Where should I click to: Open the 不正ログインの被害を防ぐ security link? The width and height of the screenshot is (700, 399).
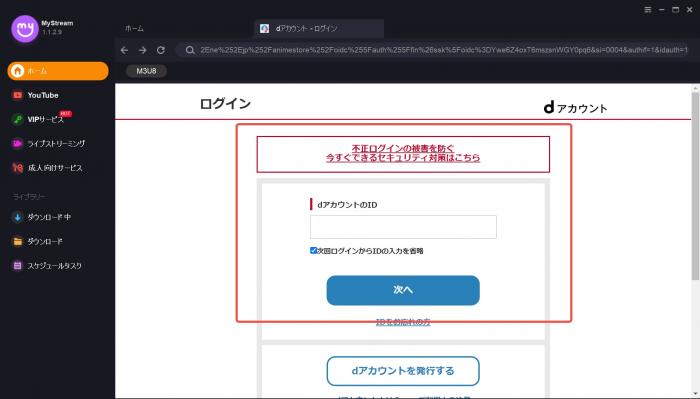(x=403, y=153)
